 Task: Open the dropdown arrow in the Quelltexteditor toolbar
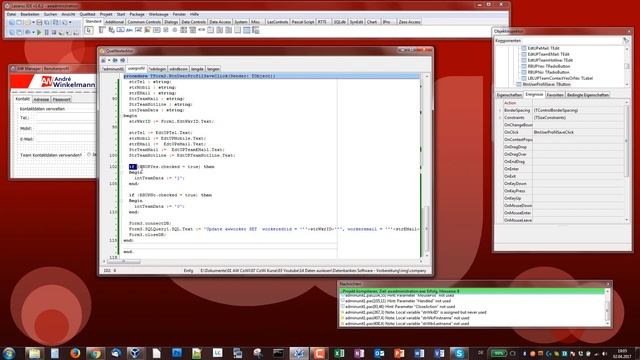coord(109,60)
